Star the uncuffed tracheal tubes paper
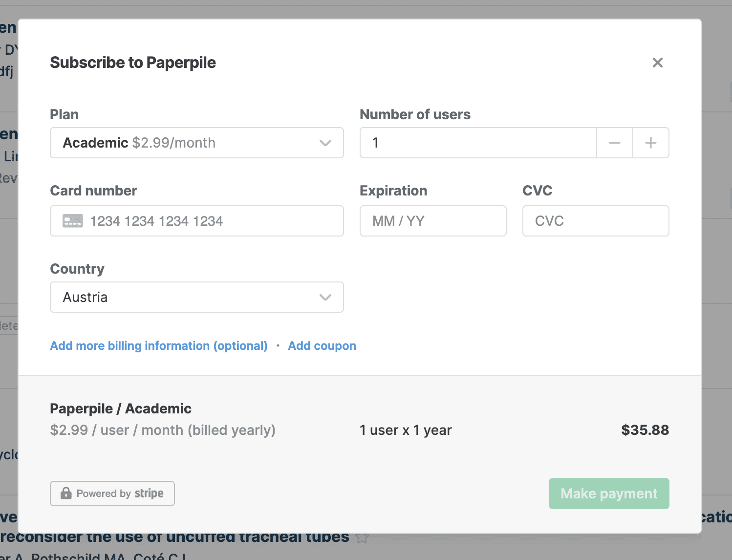This screenshot has height=560, width=732. pos(362,538)
